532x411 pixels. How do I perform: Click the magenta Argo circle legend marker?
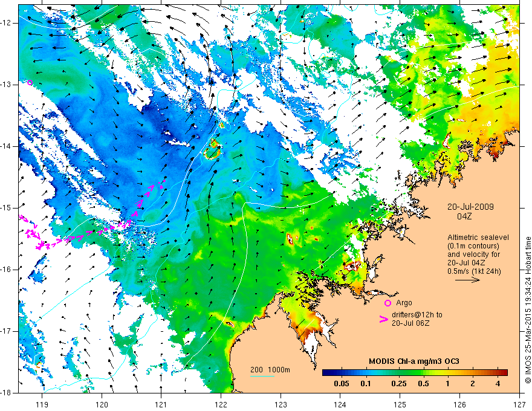(388, 303)
